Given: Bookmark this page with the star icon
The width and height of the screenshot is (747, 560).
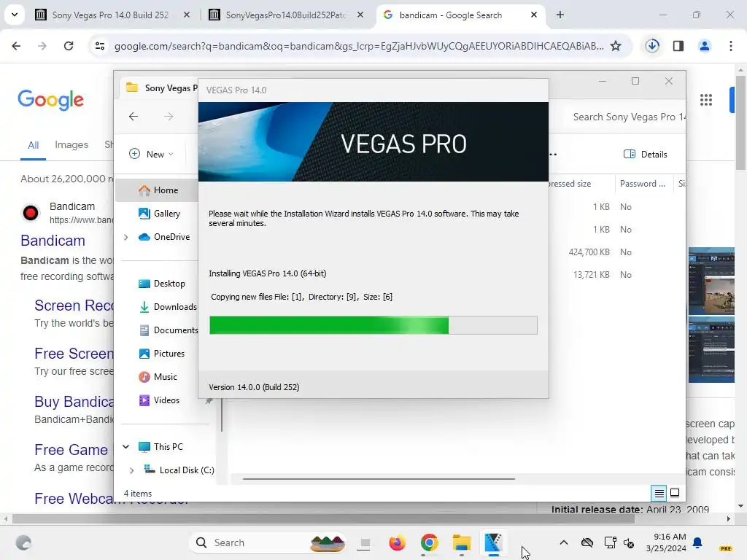Looking at the screenshot, I should pos(616,46).
